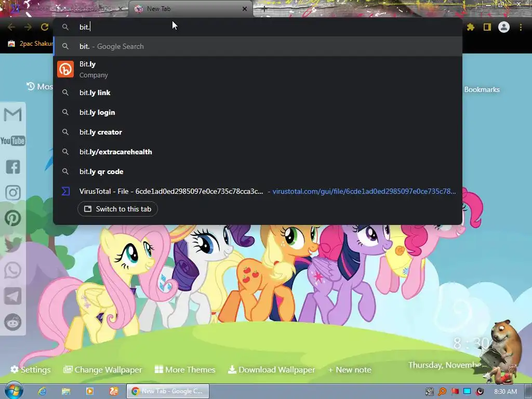Open the Action Center flag tray icon
The image size is (532, 399).
pos(455,392)
